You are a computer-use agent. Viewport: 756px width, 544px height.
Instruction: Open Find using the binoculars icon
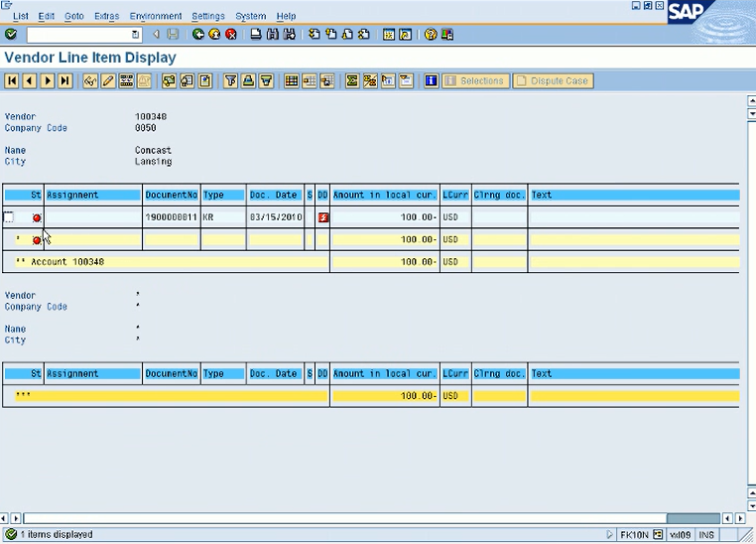coord(273,34)
